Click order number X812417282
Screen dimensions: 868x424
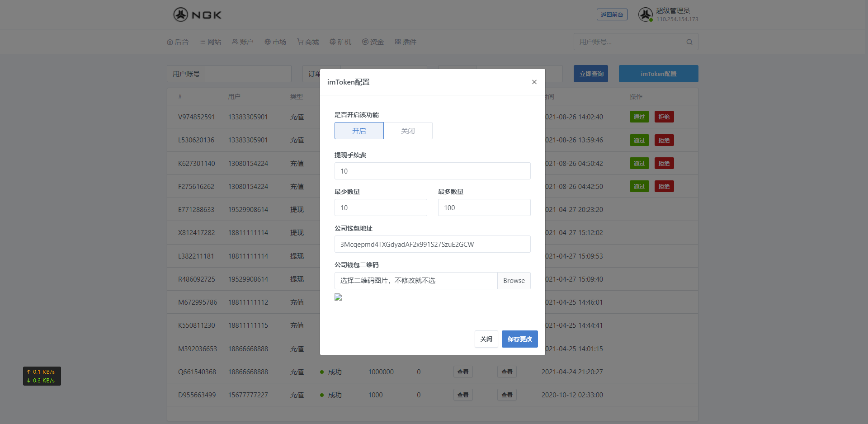[x=197, y=232]
